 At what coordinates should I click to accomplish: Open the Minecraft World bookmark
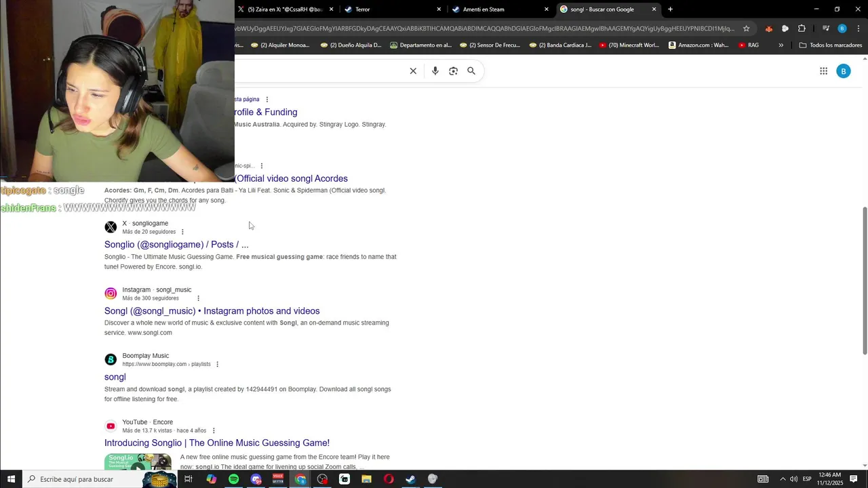tap(629, 45)
